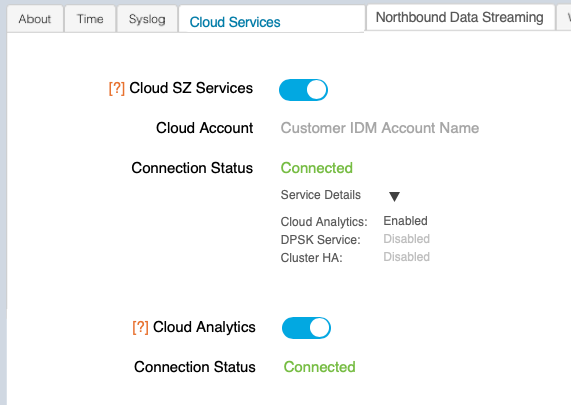Go to Northbound Data Streaming tab
Screen dimensions: 571x405
(460, 17)
